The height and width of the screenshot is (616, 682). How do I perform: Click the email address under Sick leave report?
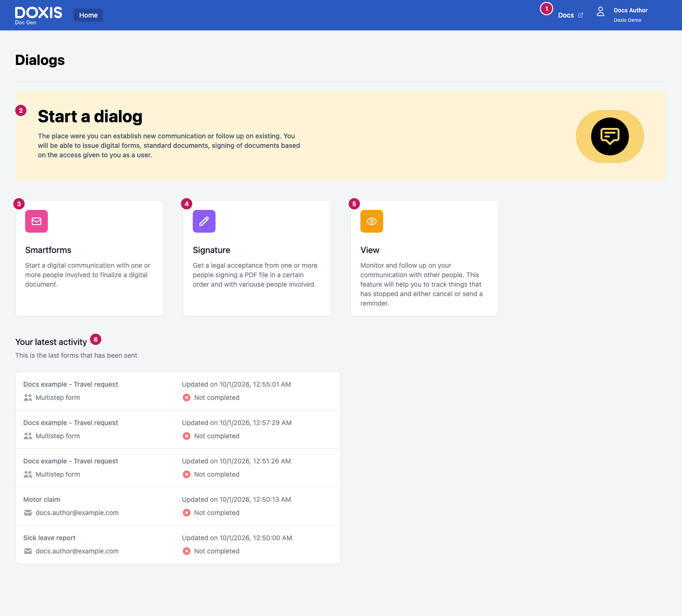(x=77, y=551)
